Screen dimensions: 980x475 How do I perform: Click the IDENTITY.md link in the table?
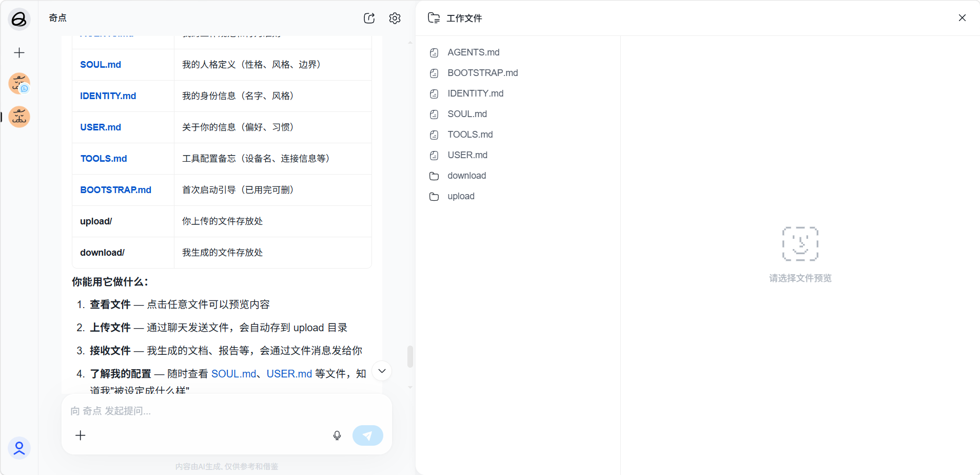(108, 96)
